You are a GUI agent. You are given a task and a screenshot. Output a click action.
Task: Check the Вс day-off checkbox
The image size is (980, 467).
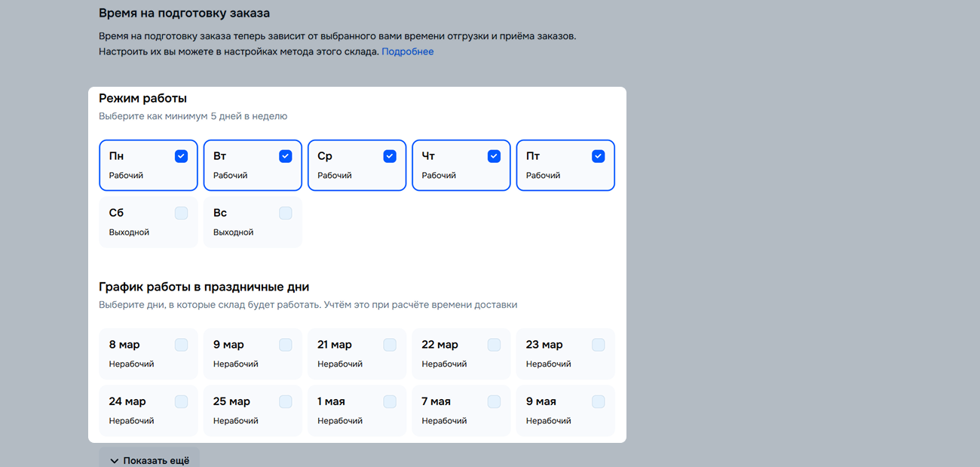285,213
